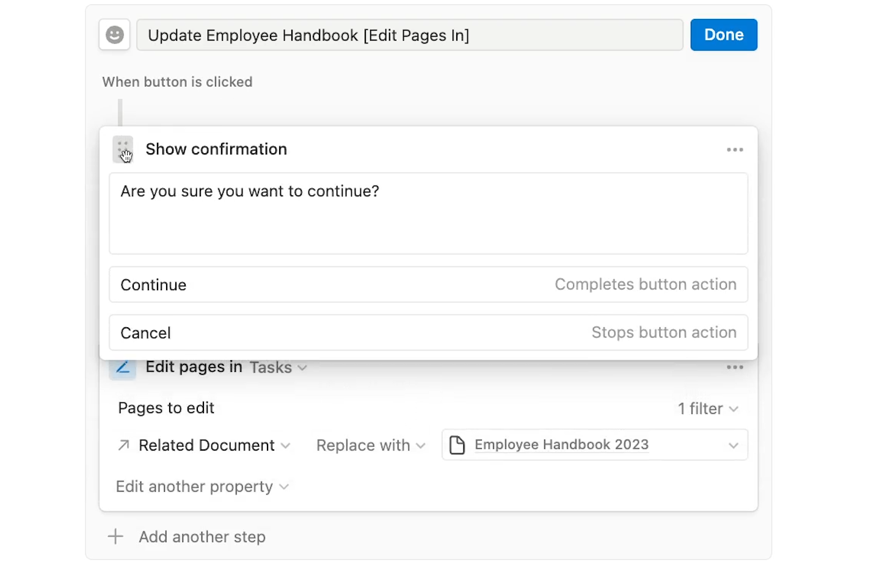Open Edit pages step options menu
This screenshot has height=588, width=885.
[x=735, y=367]
